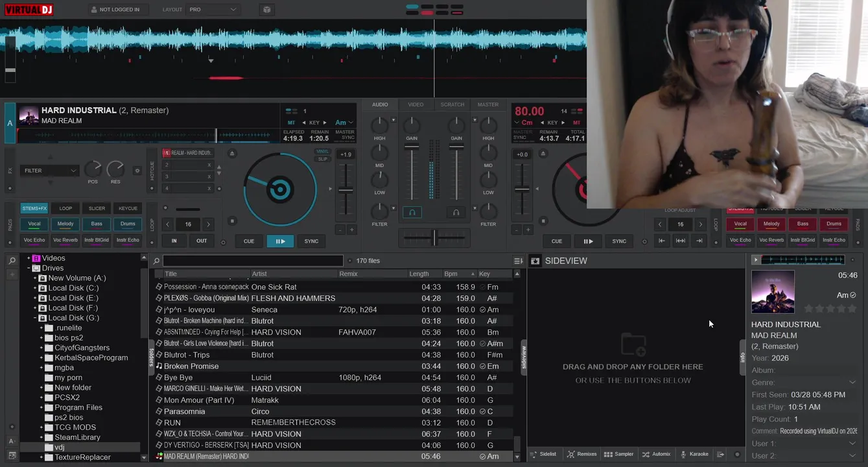Open Automix in the sideview bar
The image size is (868, 467).
pos(656,454)
